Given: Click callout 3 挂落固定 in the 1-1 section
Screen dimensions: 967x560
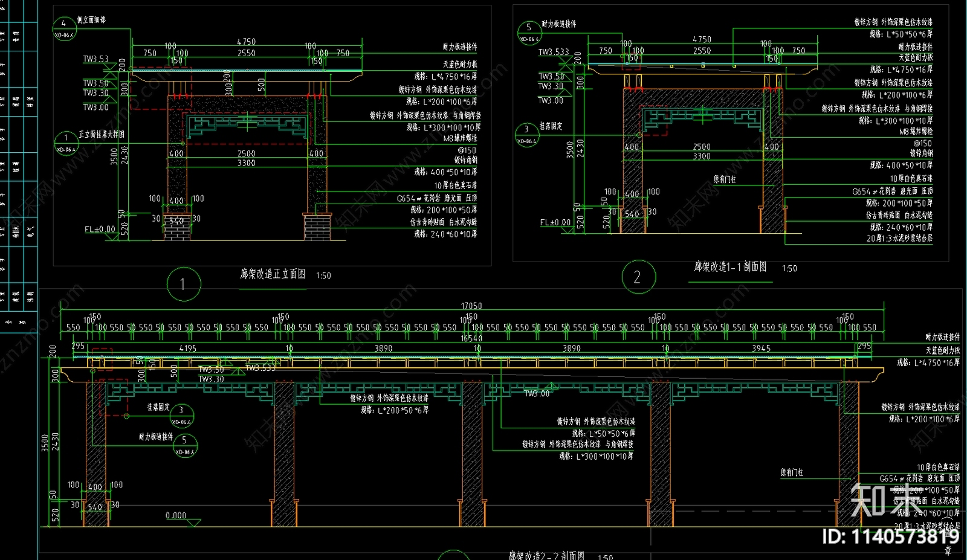Looking at the screenshot, I should click(526, 134).
